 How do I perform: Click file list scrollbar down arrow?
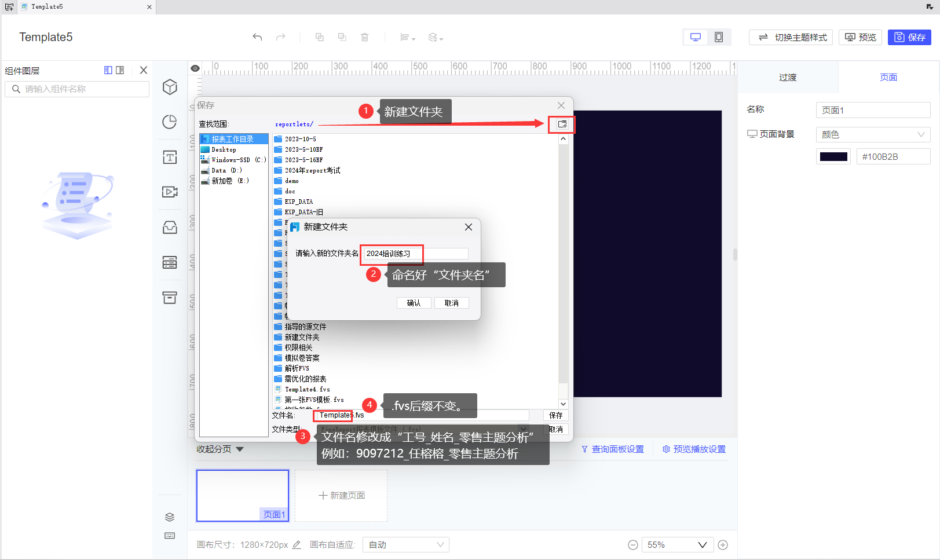point(563,404)
